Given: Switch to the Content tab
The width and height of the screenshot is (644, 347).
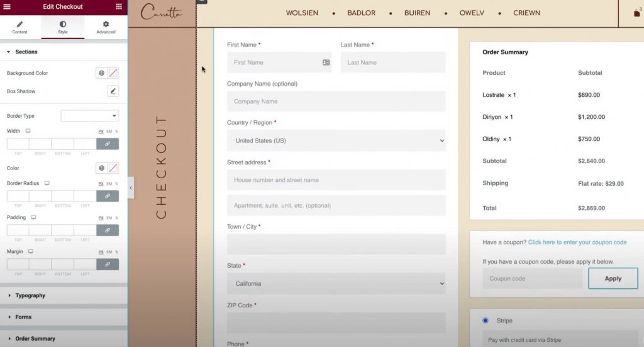Looking at the screenshot, I should pyautogui.click(x=20, y=27).
